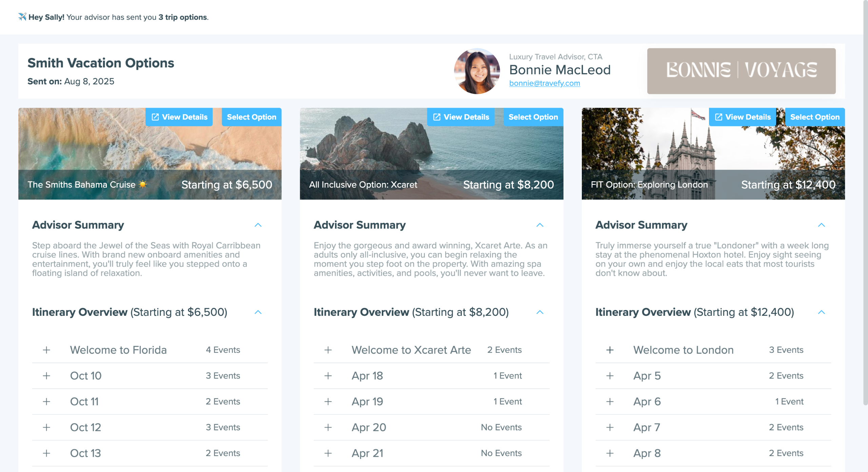This screenshot has width=868, height=472.
Task: Select the Xcaret all inclusive option
Action: pos(533,117)
